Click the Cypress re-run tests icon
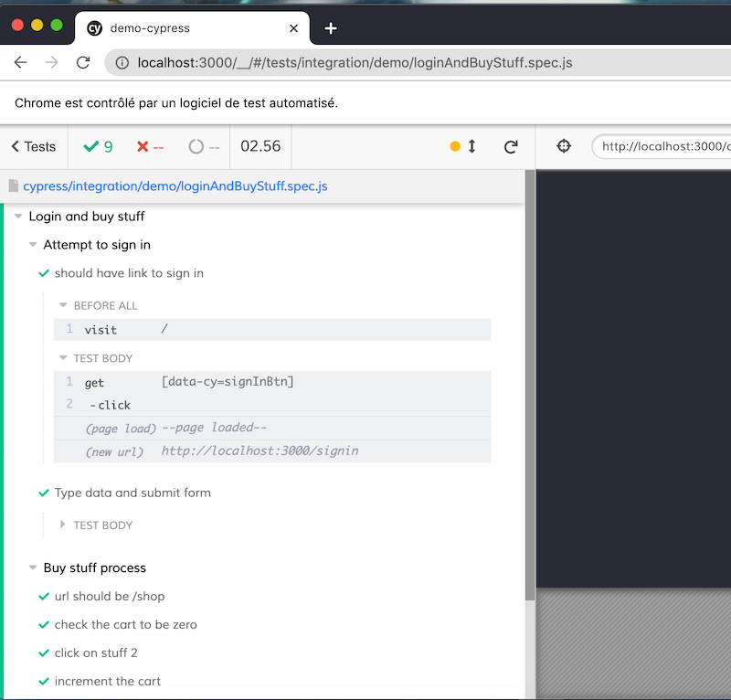The height and width of the screenshot is (700, 731). tap(511, 147)
